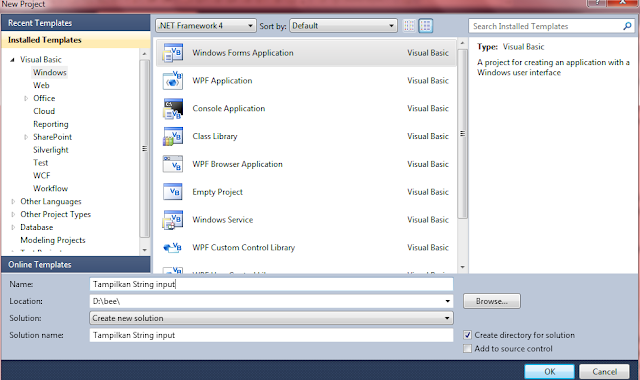Image resolution: width=640 pixels, height=380 pixels.
Task: Select Windows Forms Application template icon
Action: click(173, 53)
